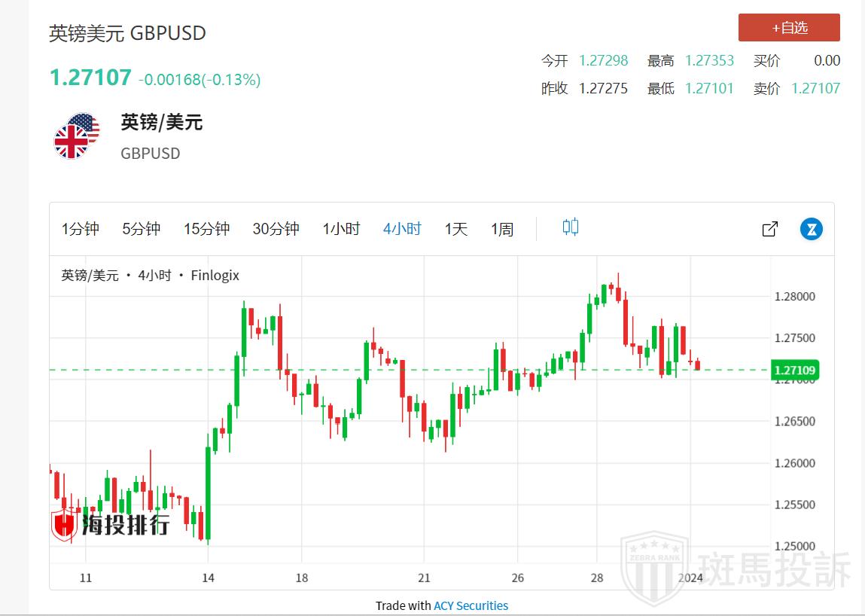Click the 14 date marker on time axis

(209, 578)
